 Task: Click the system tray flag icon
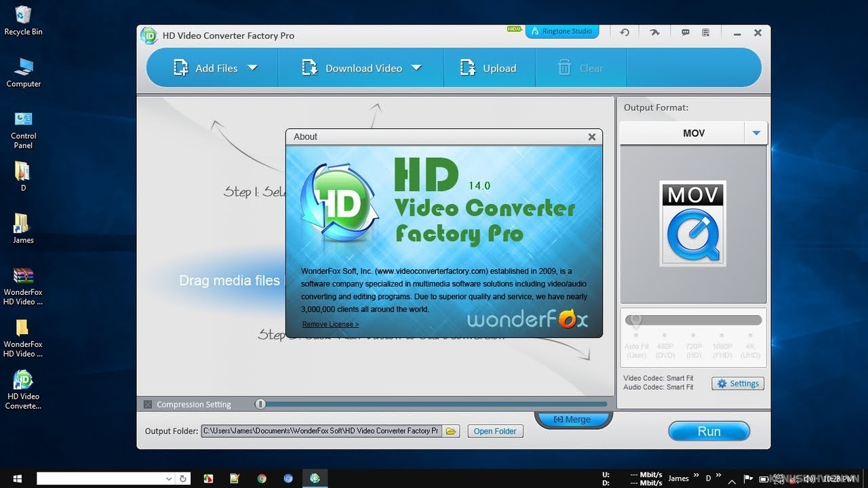point(749,479)
